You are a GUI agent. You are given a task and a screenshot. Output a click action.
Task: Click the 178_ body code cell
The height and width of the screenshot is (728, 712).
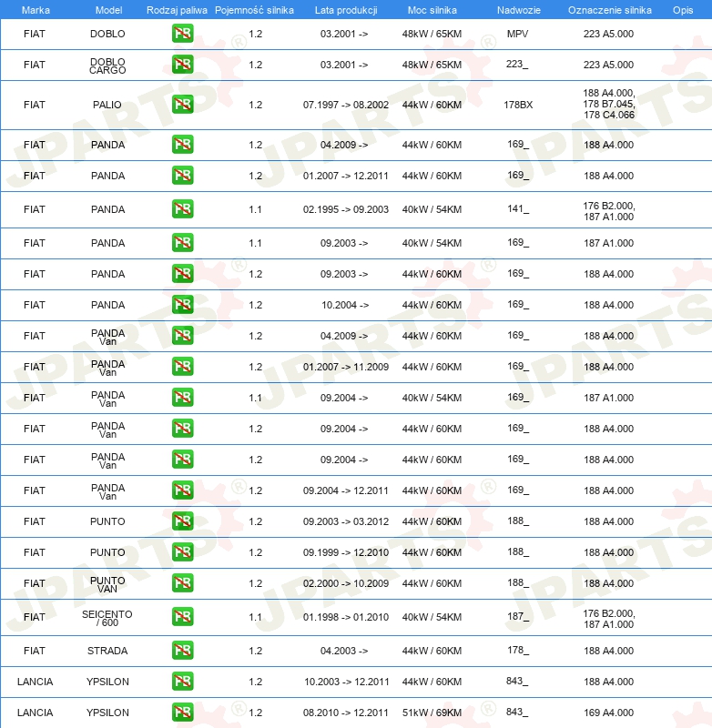[x=518, y=650]
